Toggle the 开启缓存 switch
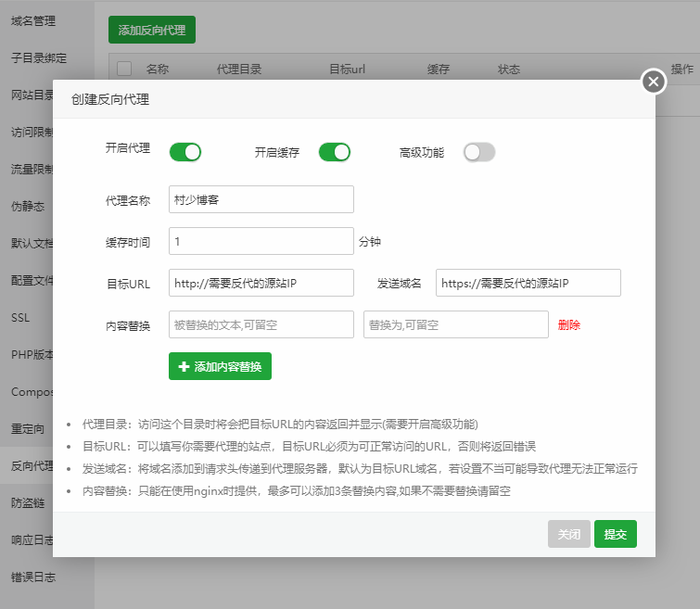 coord(335,152)
